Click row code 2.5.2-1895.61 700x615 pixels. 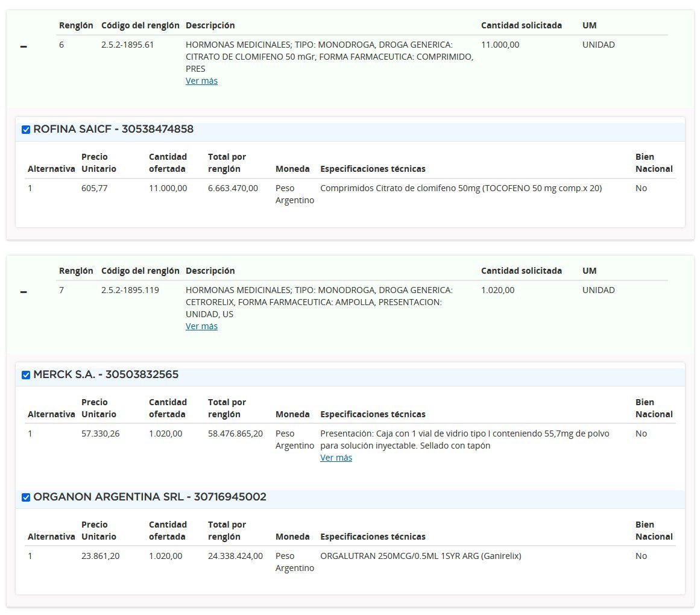coord(127,45)
